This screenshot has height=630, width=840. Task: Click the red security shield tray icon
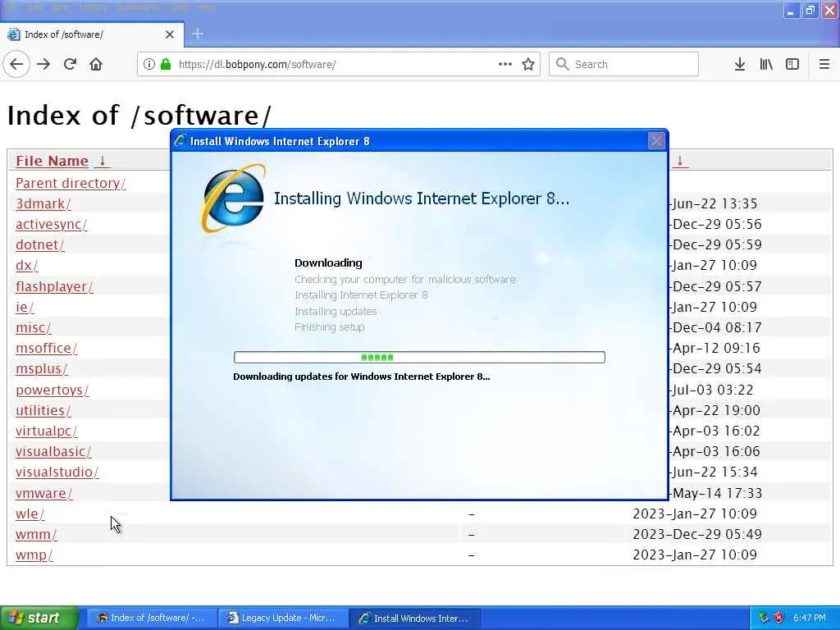[x=779, y=618]
